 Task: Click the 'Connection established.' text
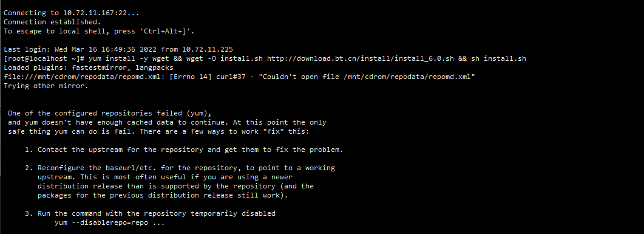[52, 22]
